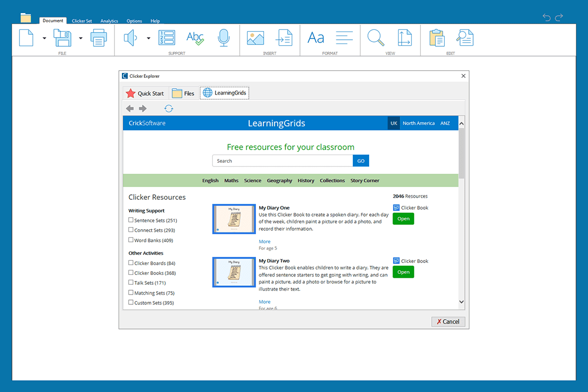This screenshot has width=588, height=392.
Task: Click the clipboard paste icon
Action: click(x=437, y=38)
